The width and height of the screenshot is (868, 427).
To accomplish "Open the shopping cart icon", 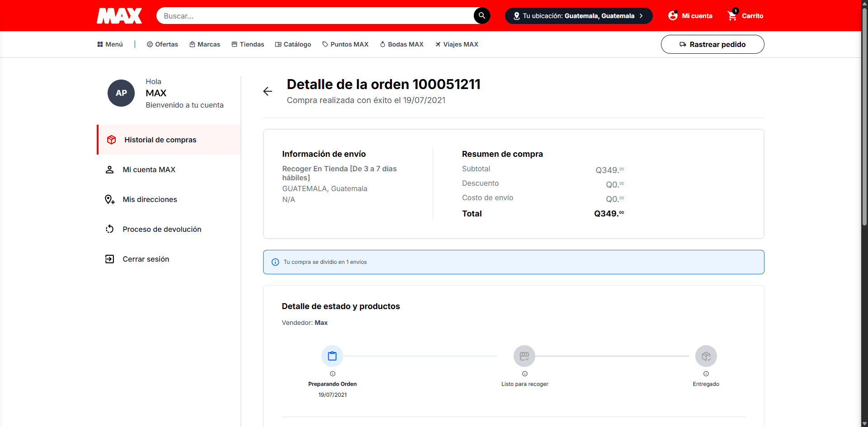I will point(732,16).
